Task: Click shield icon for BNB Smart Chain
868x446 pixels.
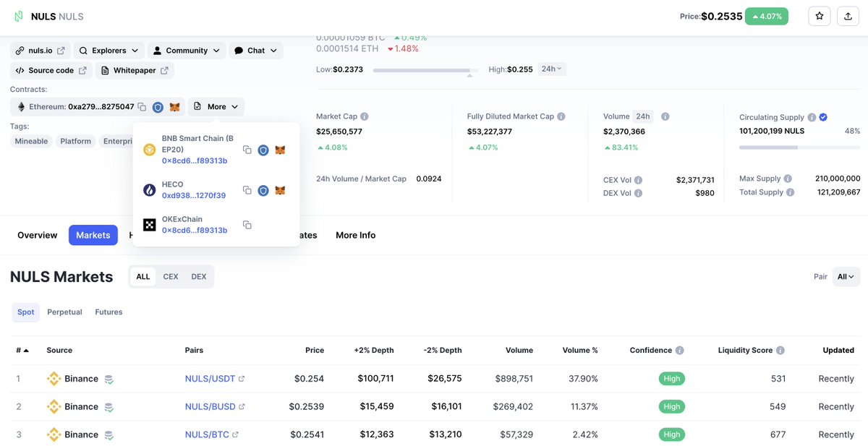Action: pos(263,150)
